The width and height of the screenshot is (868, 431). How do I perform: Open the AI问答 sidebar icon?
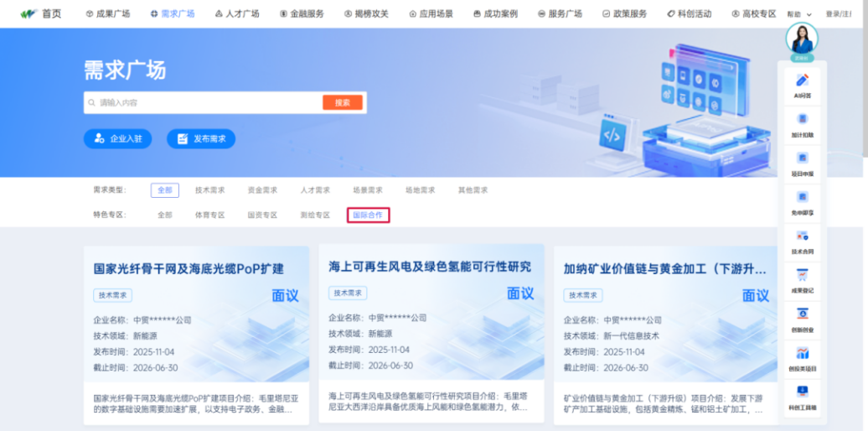[x=802, y=80]
